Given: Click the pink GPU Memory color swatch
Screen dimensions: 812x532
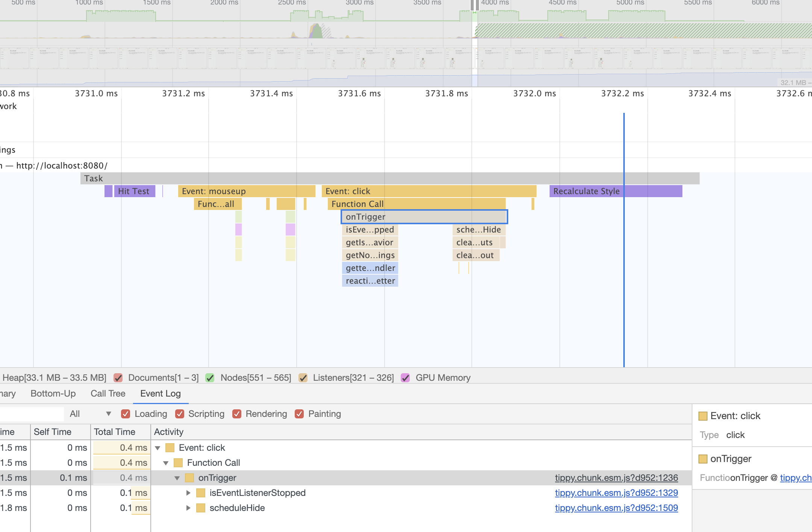Looking at the screenshot, I should tap(405, 378).
